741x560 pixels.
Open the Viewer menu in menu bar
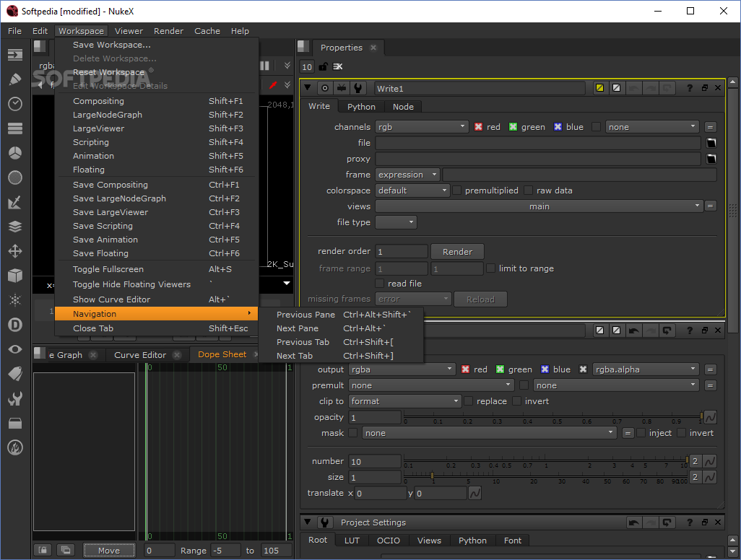(x=129, y=31)
